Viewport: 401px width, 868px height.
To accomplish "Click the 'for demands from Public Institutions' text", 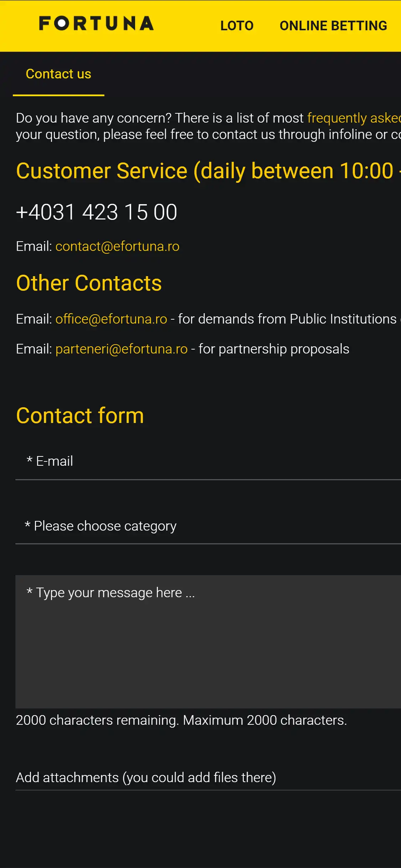I will pos(287,319).
